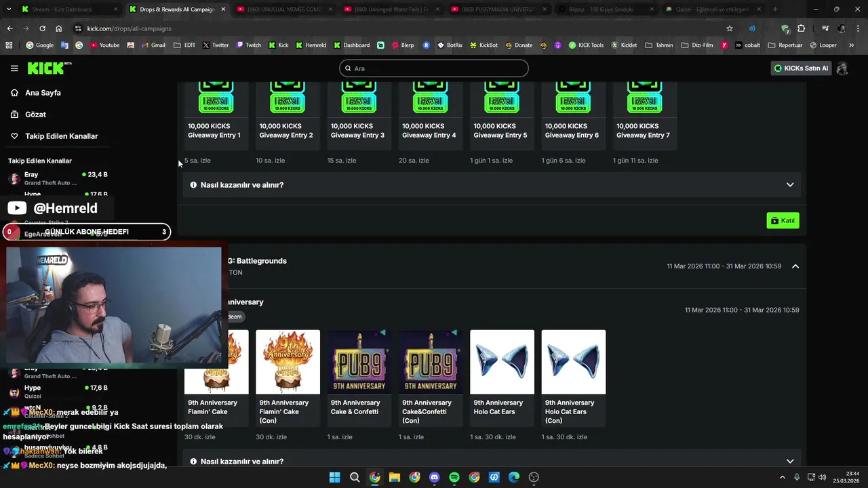The height and width of the screenshot is (488, 868).
Task: Open the browser extensions puzzle icon
Action: pos(802,28)
